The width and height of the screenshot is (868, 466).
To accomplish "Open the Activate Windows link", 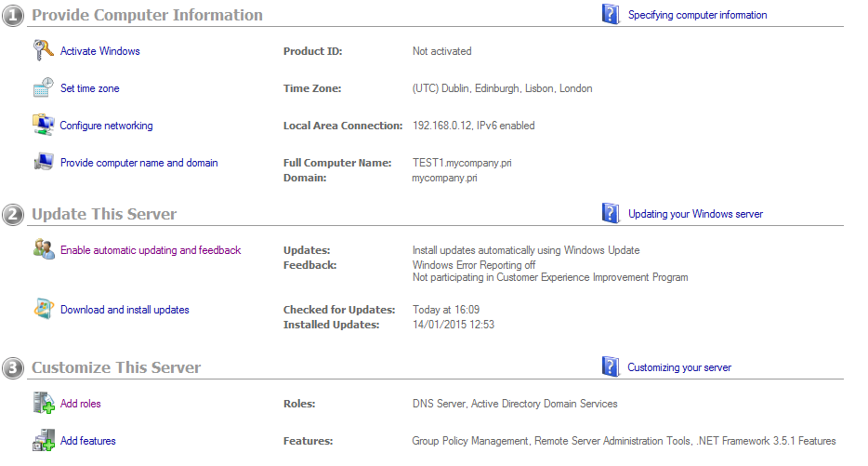I will pos(100,51).
